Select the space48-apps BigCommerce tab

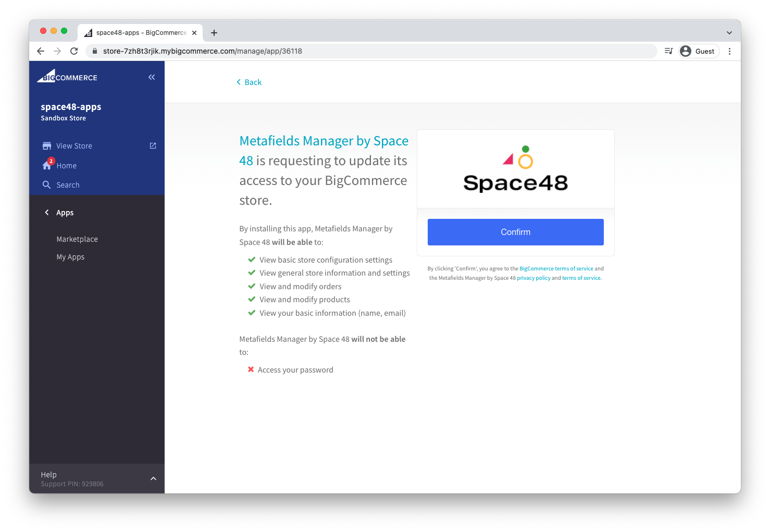(141, 33)
